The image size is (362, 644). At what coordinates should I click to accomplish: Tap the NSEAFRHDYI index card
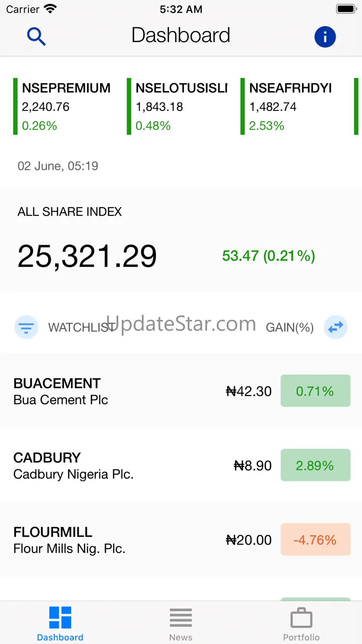(x=292, y=107)
